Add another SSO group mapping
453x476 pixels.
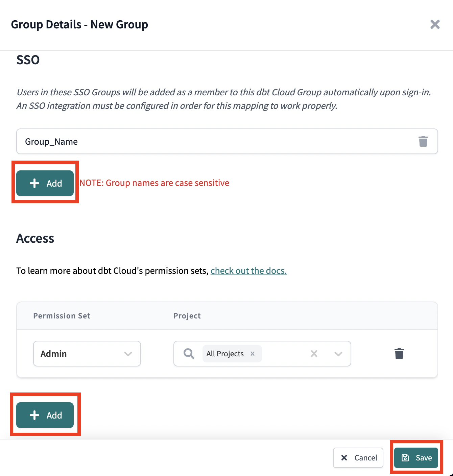[45, 183]
